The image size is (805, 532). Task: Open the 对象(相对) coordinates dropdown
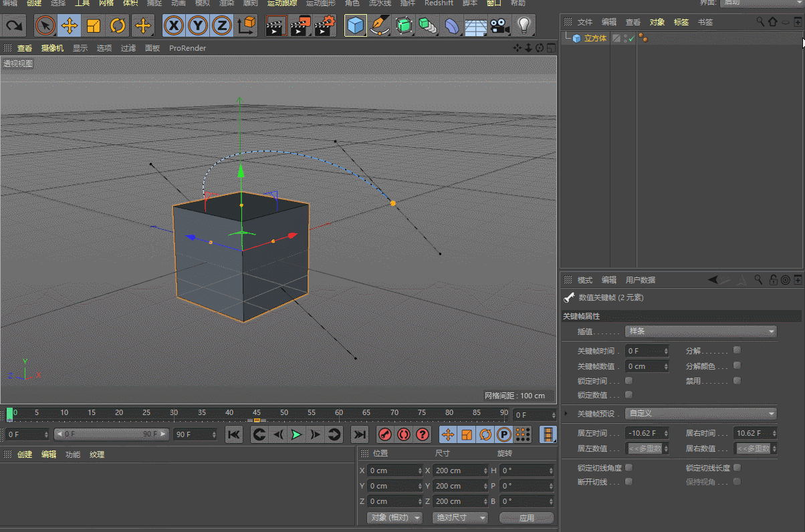click(394, 517)
